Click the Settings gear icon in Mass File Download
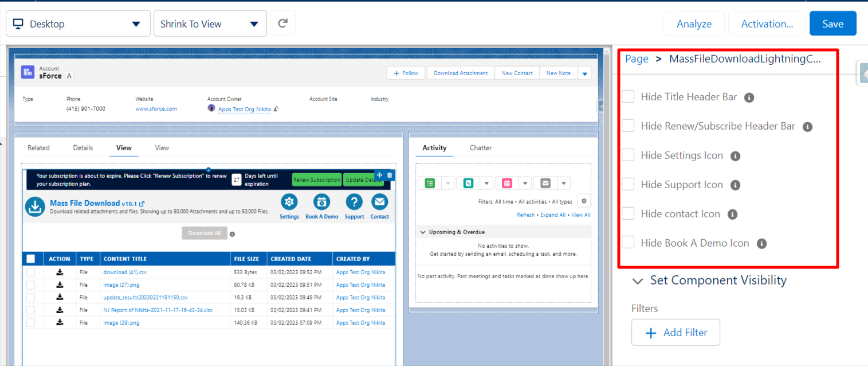This screenshot has height=366, width=868. click(x=289, y=202)
